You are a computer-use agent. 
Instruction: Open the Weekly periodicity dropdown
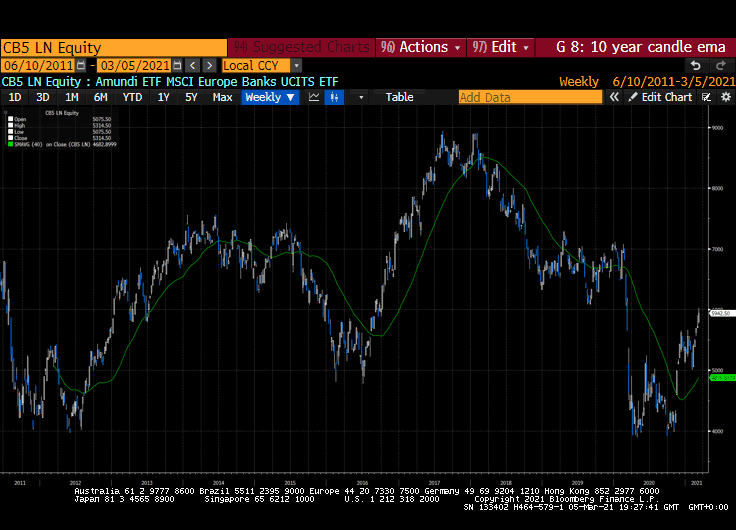coord(270,97)
